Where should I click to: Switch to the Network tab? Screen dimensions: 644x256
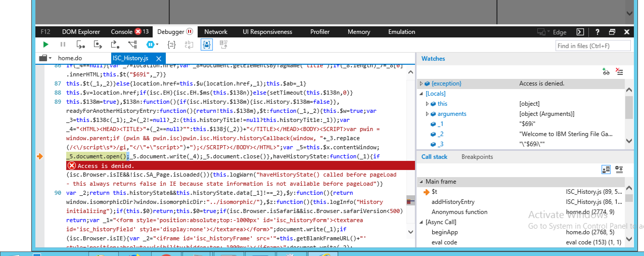click(x=216, y=32)
